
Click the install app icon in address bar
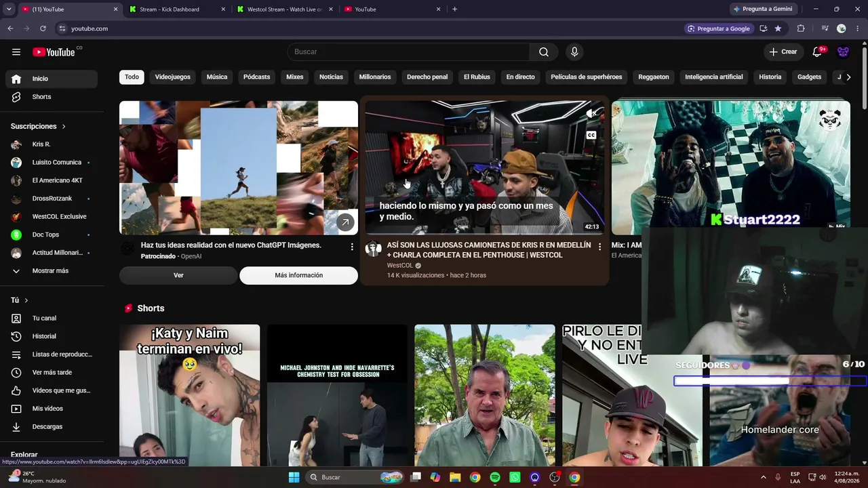click(764, 28)
